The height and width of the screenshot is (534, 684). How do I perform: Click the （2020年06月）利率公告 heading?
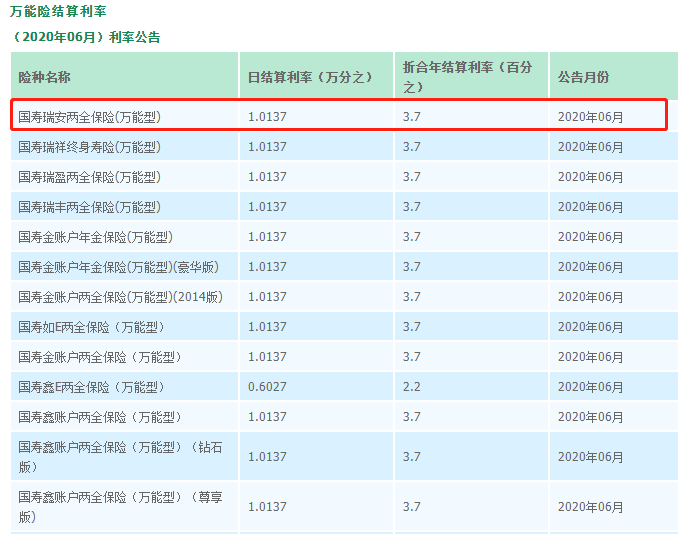(x=86, y=37)
